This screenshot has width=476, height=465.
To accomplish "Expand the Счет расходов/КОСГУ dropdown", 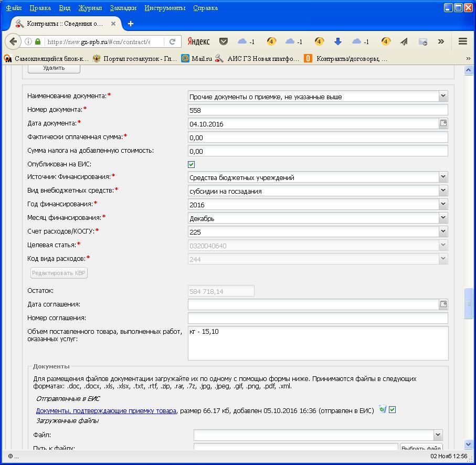I will tap(443, 231).
